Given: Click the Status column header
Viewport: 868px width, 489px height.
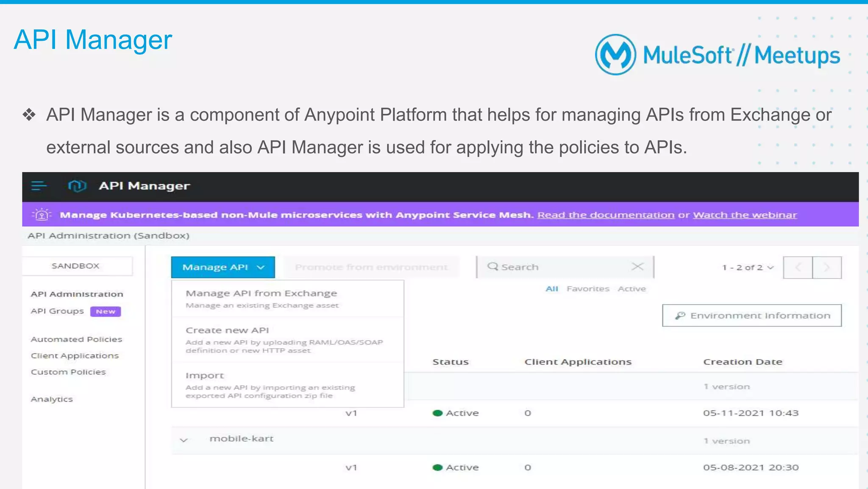Looking at the screenshot, I should click(x=450, y=362).
